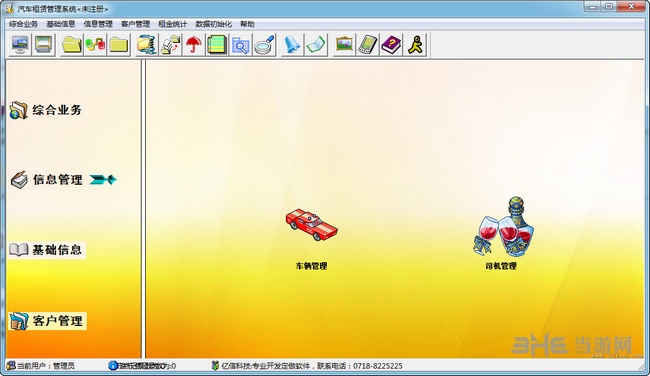
Task: Open the 数据初始化 menu
Action: tap(214, 24)
